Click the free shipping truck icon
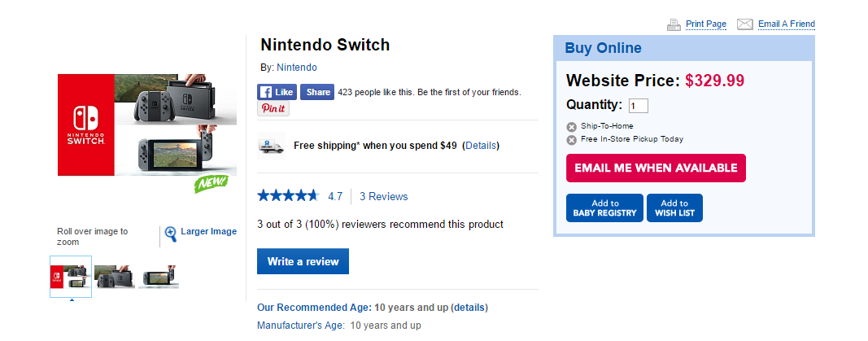The width and height of the screenshot is (868, 341). (271, 145)
